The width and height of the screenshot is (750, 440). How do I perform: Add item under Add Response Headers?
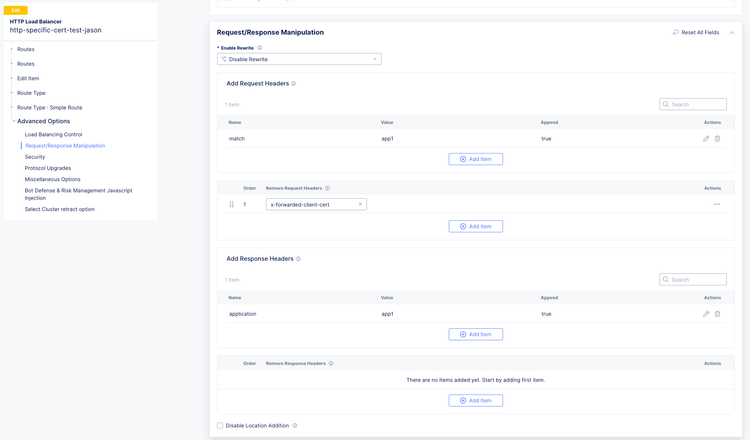(x=476, y=334)
